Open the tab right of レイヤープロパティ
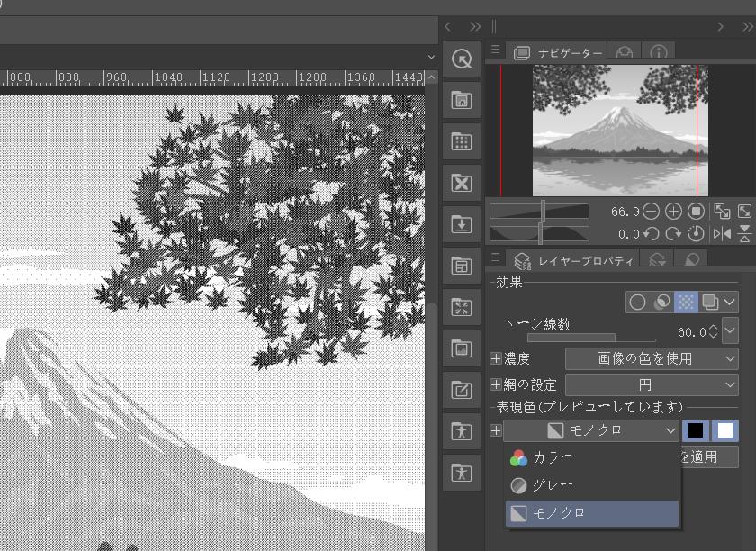756x551 pixels. coord(657,260)
